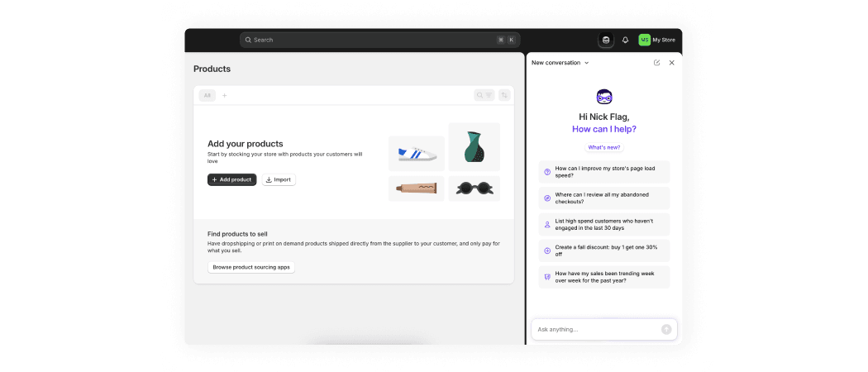
Task: Open the notifications bell
Action: (626, 40)
